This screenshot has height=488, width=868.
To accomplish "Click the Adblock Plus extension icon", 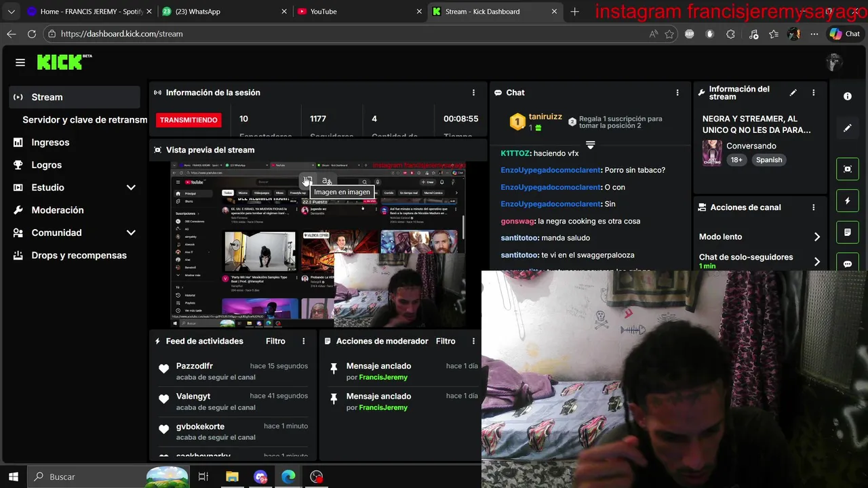I will 690,34.
